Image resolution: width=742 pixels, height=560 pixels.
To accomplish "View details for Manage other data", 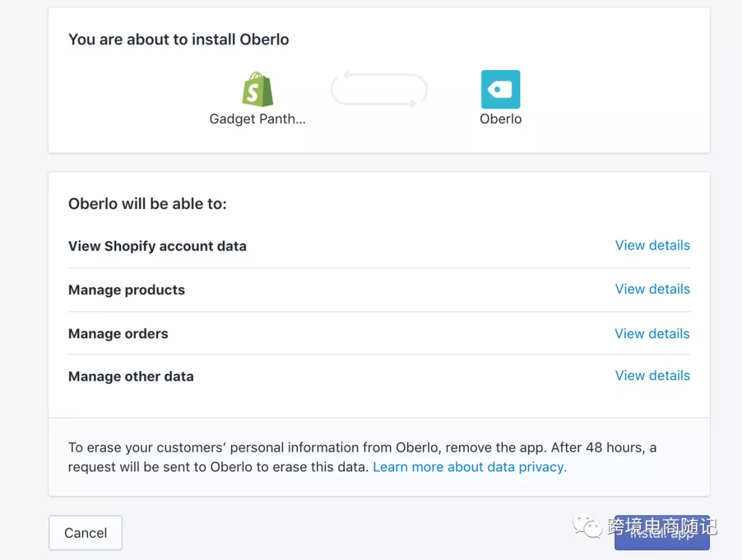I will [x=652, y=375].
